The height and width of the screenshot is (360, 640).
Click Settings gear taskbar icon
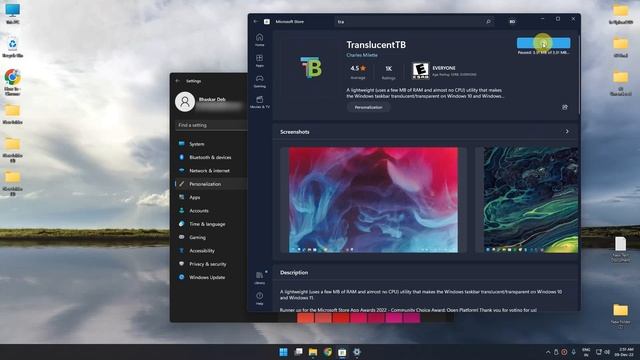357,352
